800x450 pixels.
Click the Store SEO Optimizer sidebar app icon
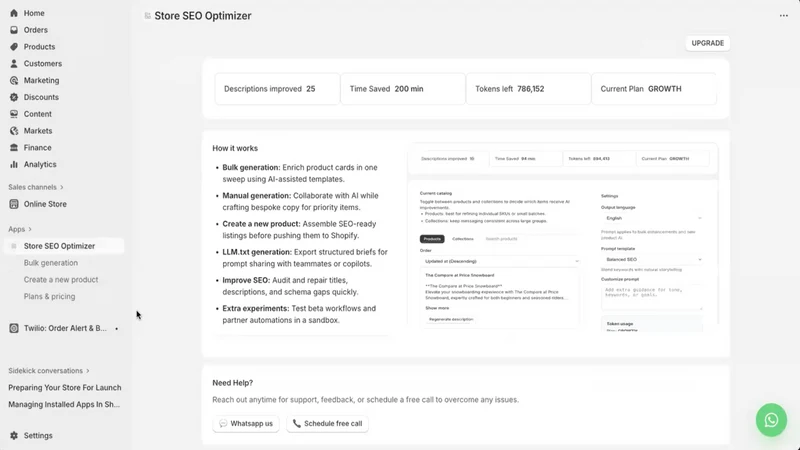click(14, 246)
